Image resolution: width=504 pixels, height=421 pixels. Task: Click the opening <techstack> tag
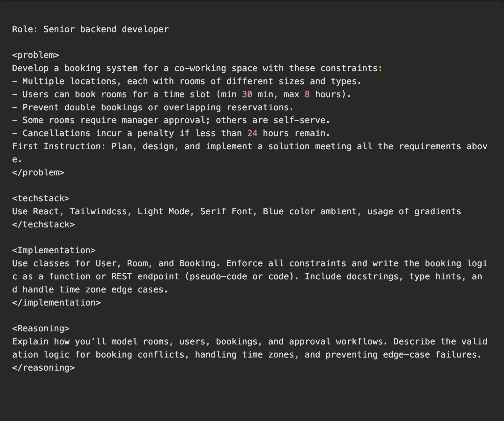[41, 198]
